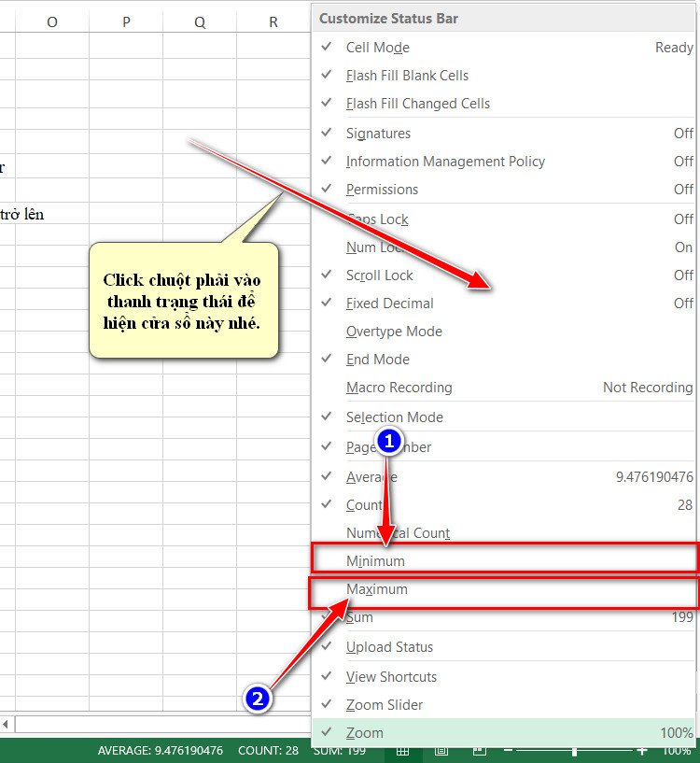Enable Caps Lock indicator option

503,219
